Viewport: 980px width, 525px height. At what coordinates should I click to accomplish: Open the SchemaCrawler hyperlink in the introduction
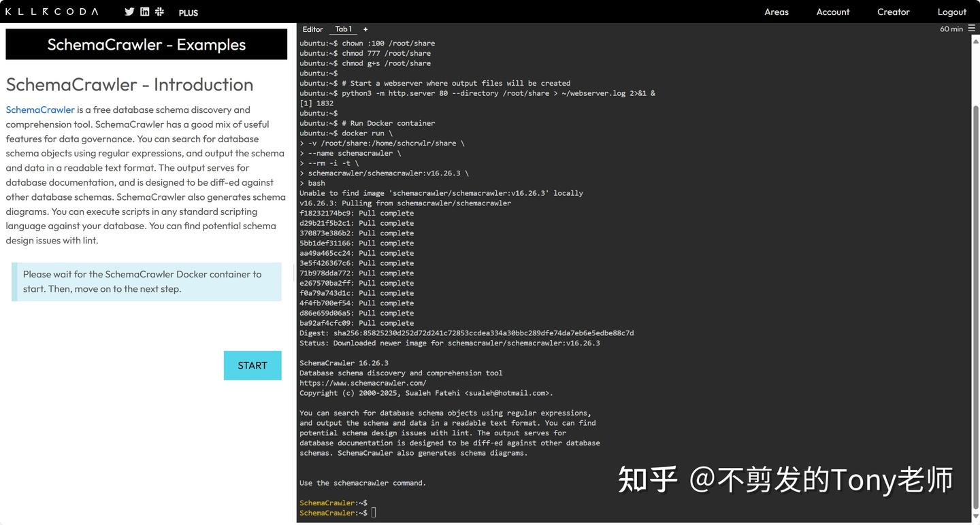pos(39,109)
